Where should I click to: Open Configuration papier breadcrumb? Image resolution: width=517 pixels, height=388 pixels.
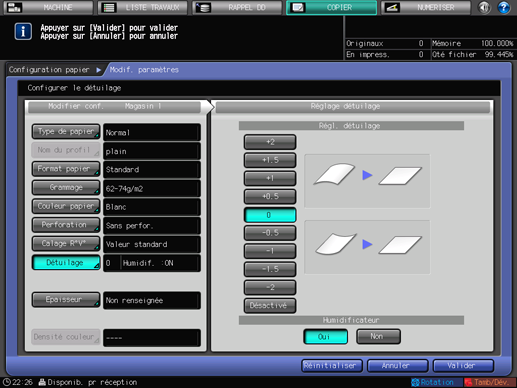[49, 70]
